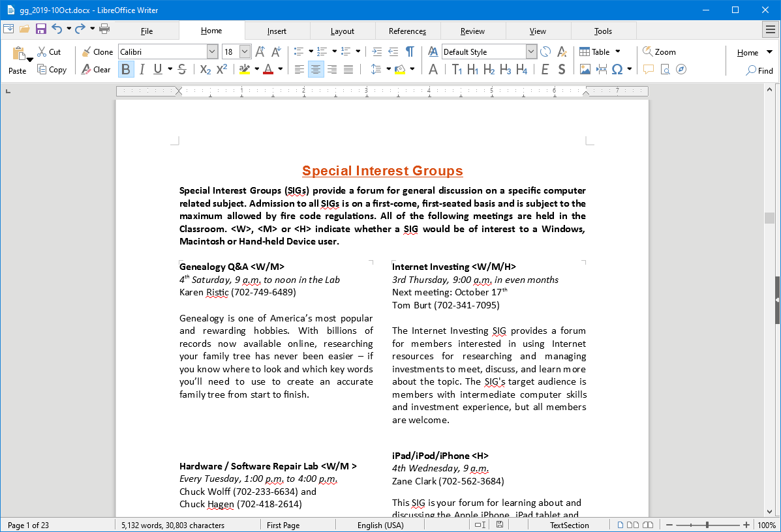The width and height of the screenshot is (781, 532).
Task: Click the Clone formatting button
Action: (x=97, y=52)
